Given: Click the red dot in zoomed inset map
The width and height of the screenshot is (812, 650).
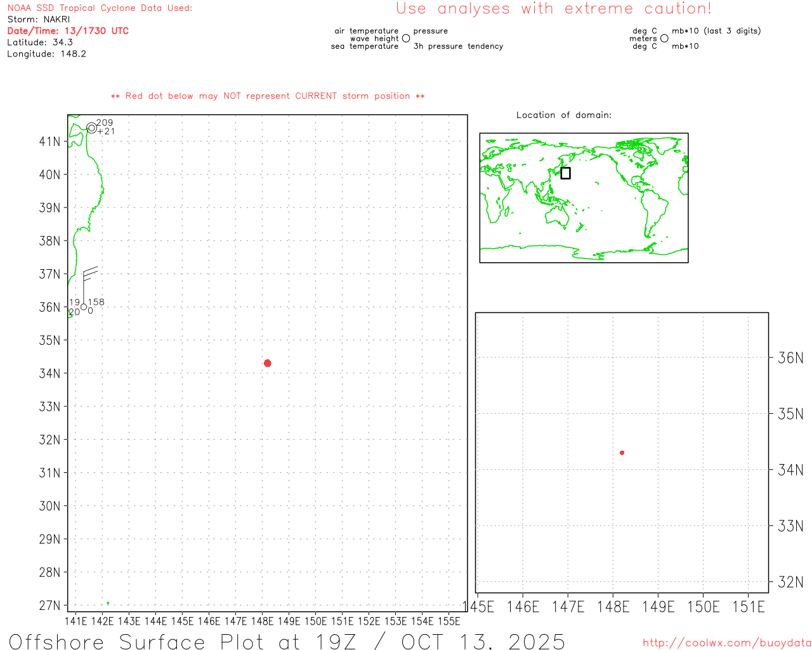Looking at the screenshot, I should (622, 453).
